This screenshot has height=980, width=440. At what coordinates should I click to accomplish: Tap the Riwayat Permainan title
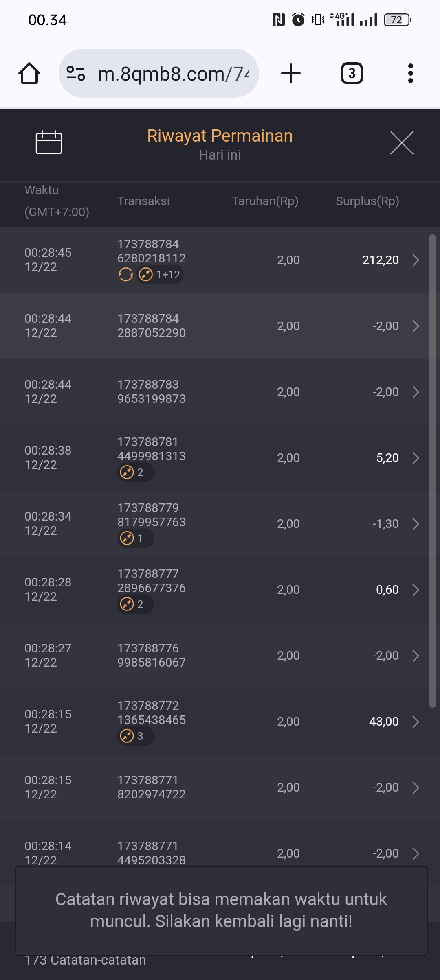point(220,136)
